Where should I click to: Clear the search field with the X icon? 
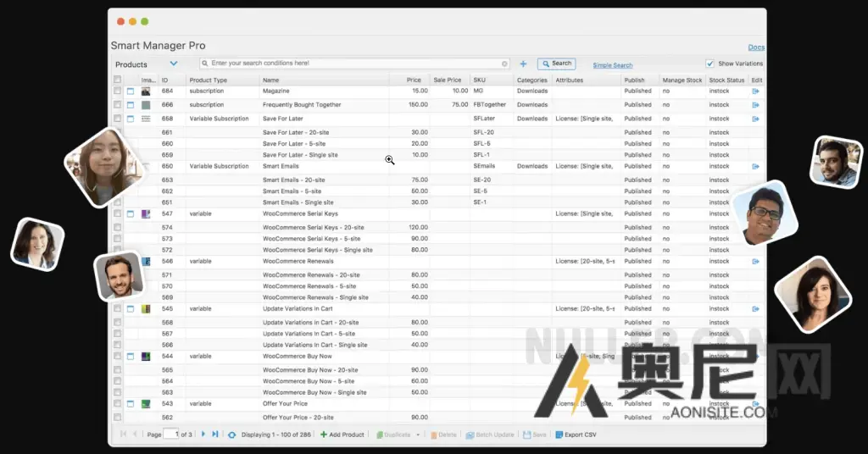504,64
